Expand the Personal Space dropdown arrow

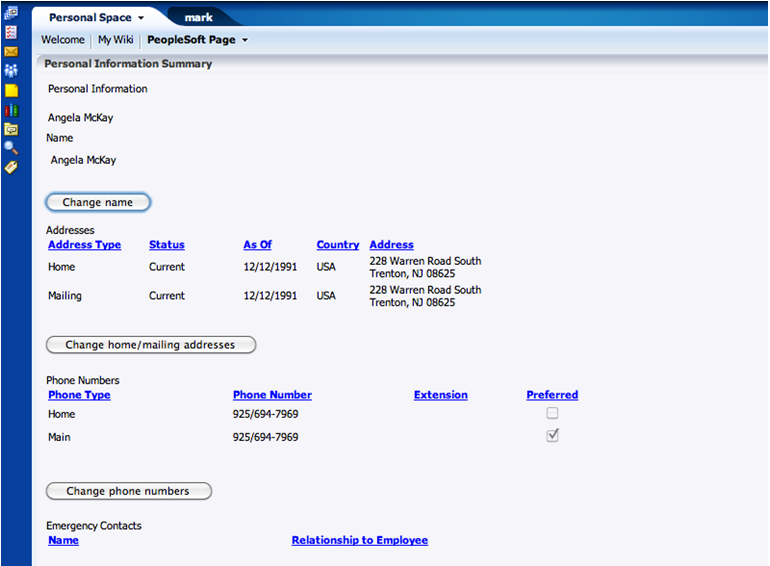[x=141, y=18]
